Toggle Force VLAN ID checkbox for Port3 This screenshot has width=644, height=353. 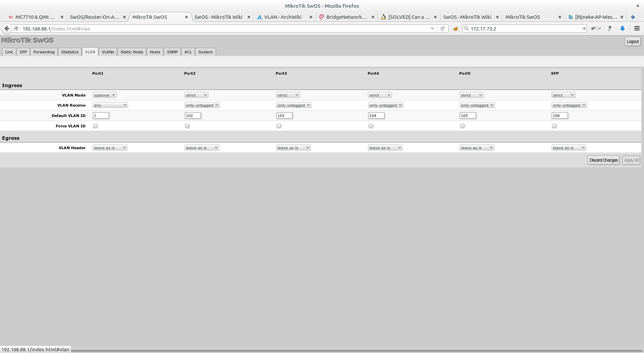tap(279, 126)
